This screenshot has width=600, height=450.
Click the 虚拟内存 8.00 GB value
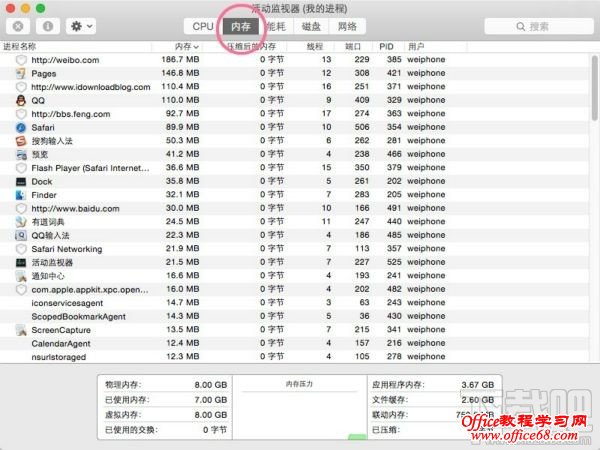coord(210,415)
